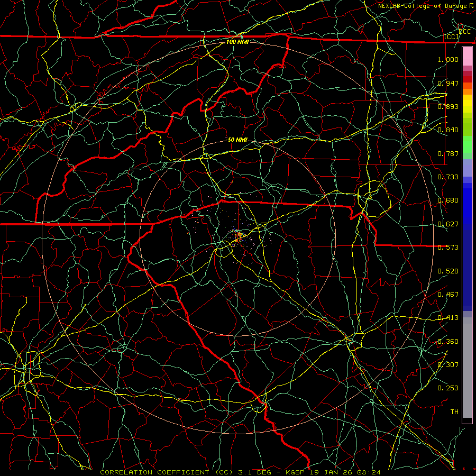
Task: Click the 0.413 scale value
Action: (448, 318)
